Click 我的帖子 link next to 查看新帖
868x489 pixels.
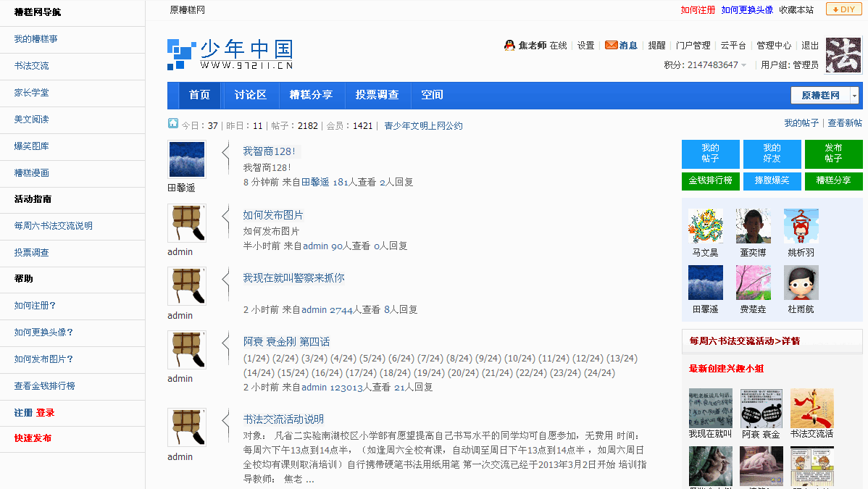point(801,123)
